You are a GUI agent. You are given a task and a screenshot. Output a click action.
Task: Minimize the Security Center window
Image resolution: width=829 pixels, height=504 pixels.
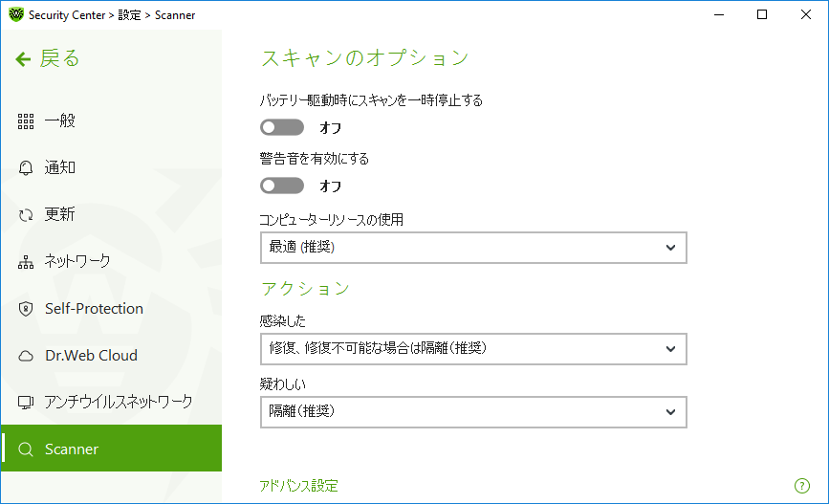coord(718,14)
